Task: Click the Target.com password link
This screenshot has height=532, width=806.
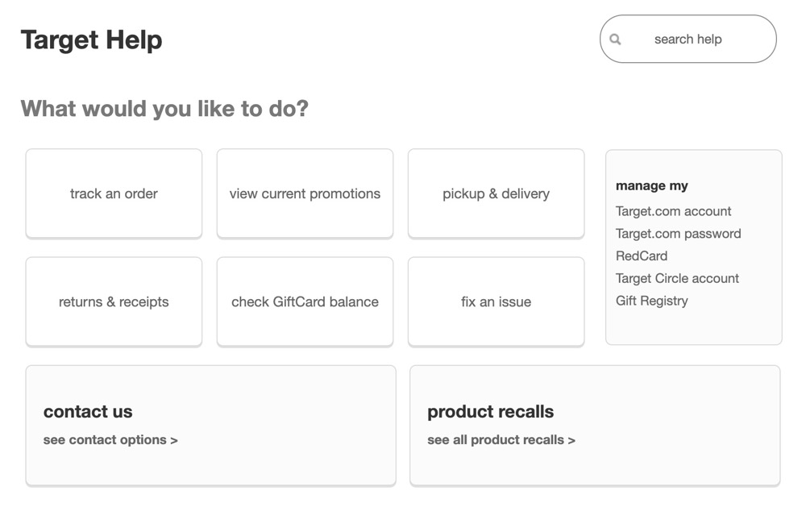Action: (x=679, y=234)
